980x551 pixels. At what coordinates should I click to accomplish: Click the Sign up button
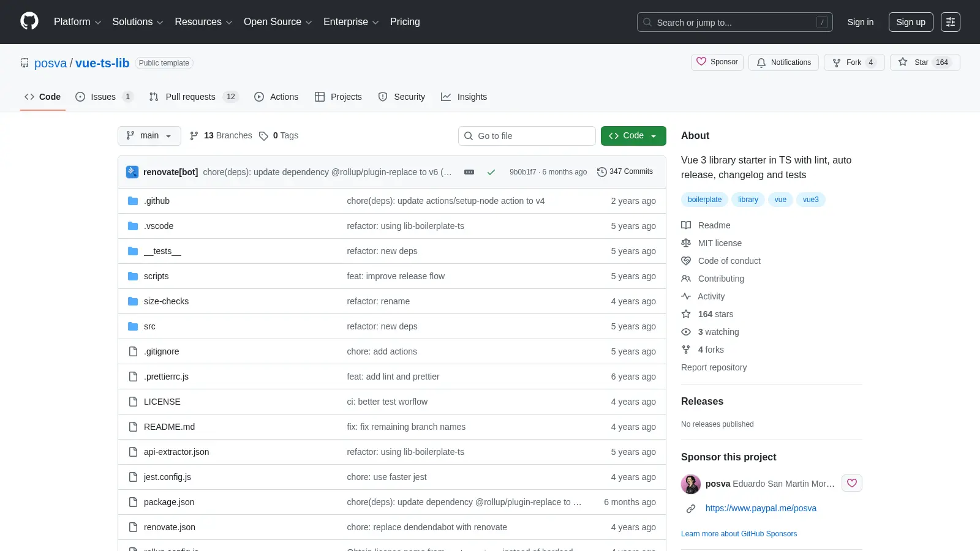point(911,22)
